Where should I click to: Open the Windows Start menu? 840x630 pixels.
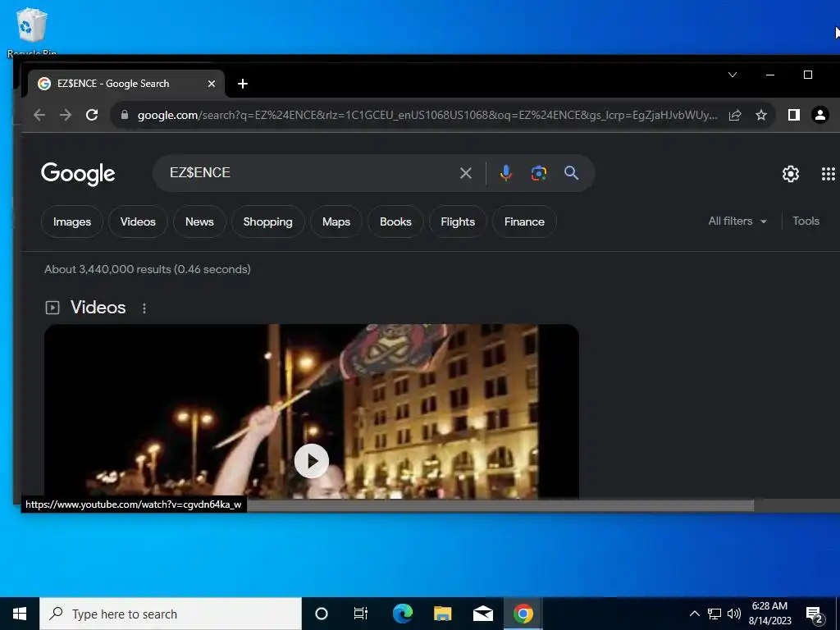(20, 614)
